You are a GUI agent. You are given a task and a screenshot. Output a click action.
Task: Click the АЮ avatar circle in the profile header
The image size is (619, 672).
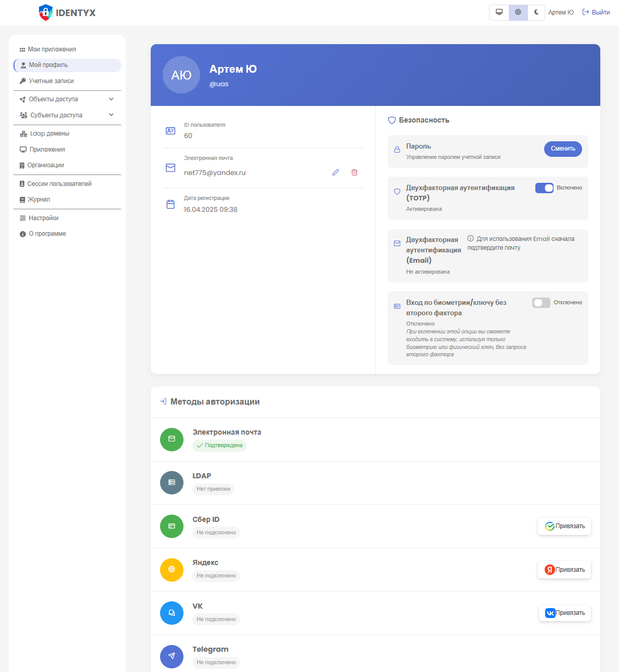click(181, 75)
